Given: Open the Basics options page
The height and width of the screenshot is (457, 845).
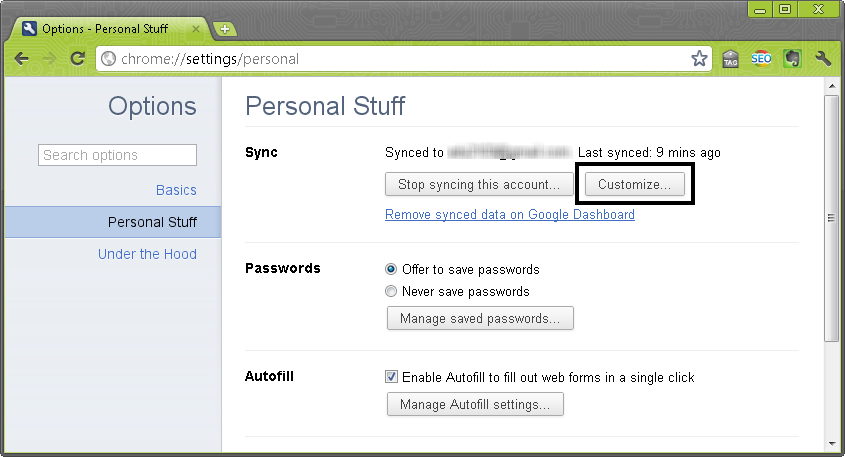Looking at the screenshot, I should pos(176,190).
